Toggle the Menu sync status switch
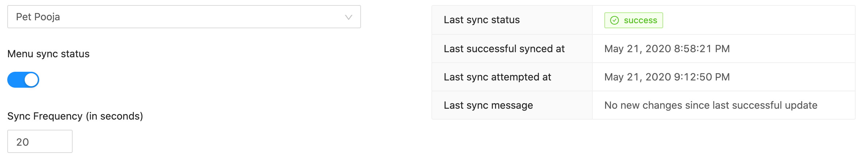 click(x=23, y=80)
